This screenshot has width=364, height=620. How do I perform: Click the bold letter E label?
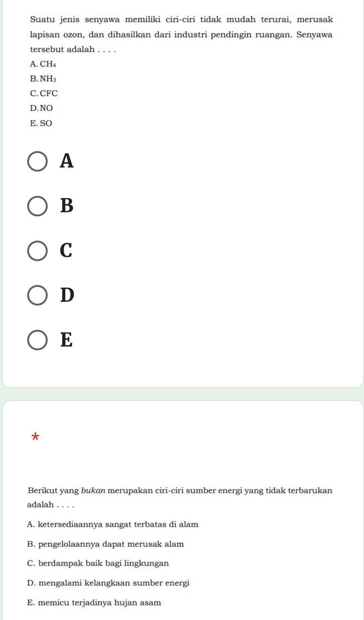pos(67,340)
